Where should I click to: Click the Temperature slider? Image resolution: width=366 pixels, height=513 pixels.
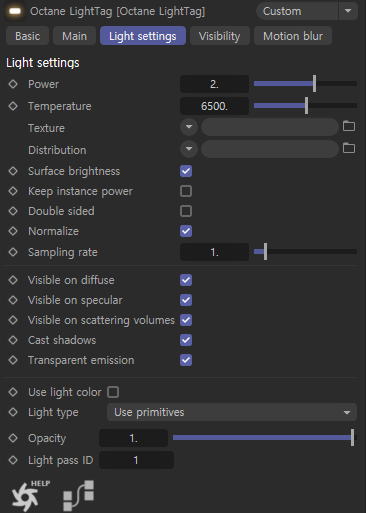pyautogui.click(x=305, y=106)
